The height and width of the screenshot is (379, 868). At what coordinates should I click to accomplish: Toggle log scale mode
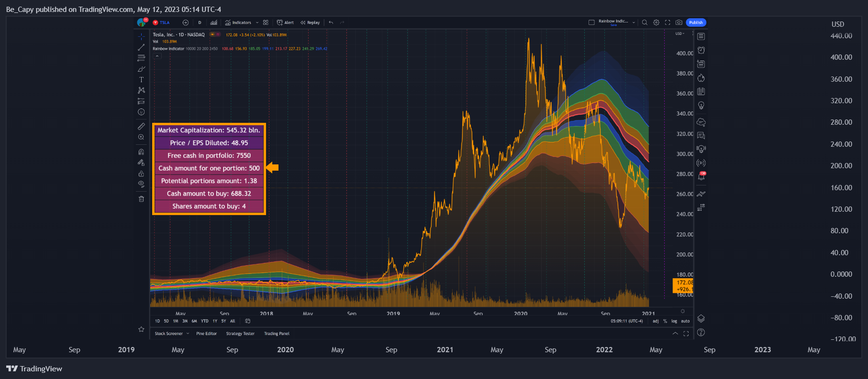[x=674, y=321]
